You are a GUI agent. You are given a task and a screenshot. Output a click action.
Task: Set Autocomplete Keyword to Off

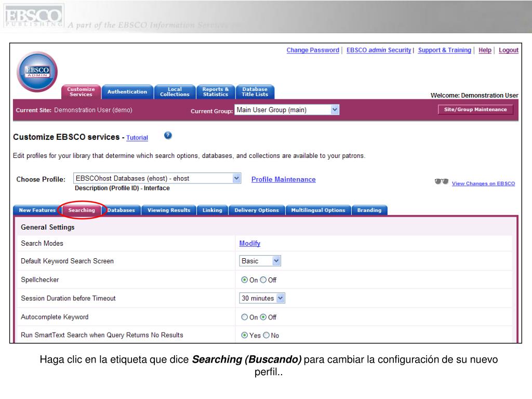[x=263, y=317]
